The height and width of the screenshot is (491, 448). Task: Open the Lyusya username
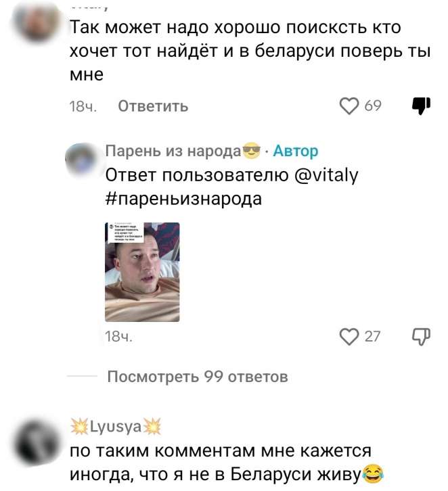(x=116, y=427)
